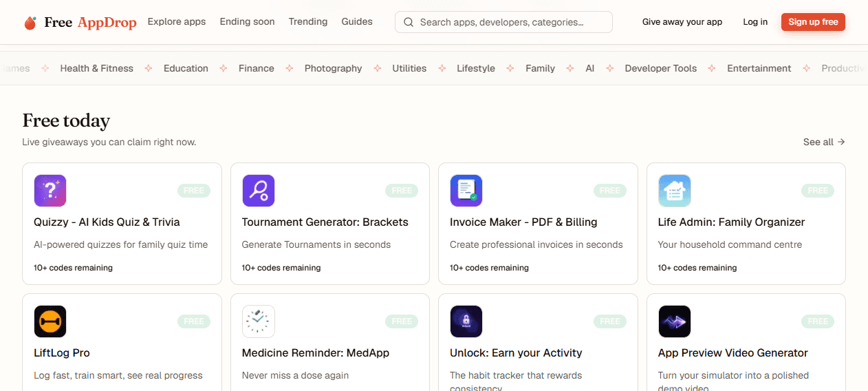Click the Log in link
Screen dimensions: 868x391
pyautogui.click(x=755, y=22)
